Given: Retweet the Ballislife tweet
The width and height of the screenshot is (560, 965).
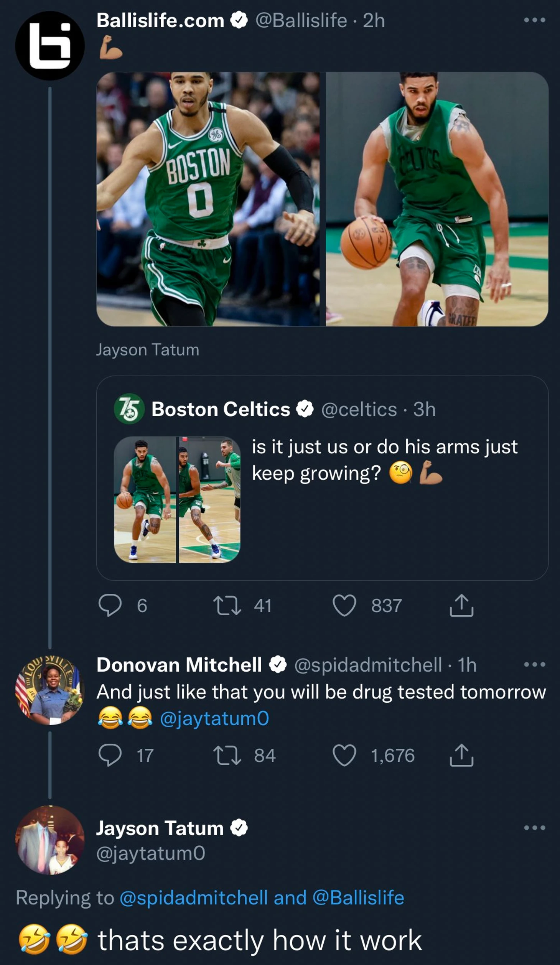Looking at the screenshot, I should click(x=227, y=606).
